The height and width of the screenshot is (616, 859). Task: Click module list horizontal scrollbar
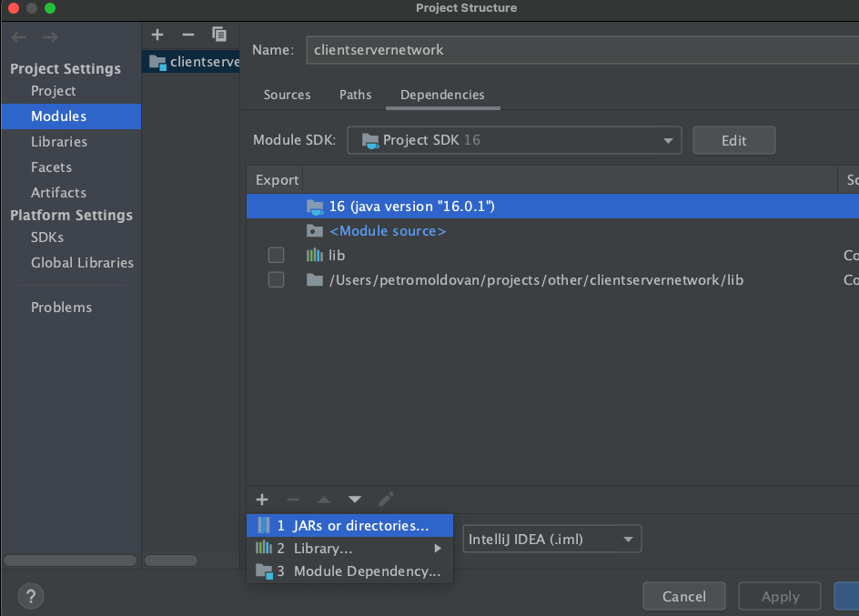(171, 560)
